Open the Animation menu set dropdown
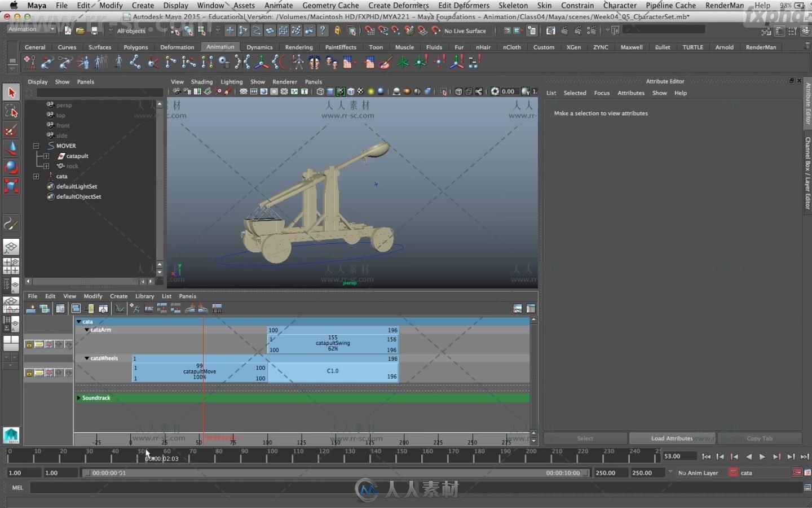Screen dimensions: 812x508 point(32,29)
